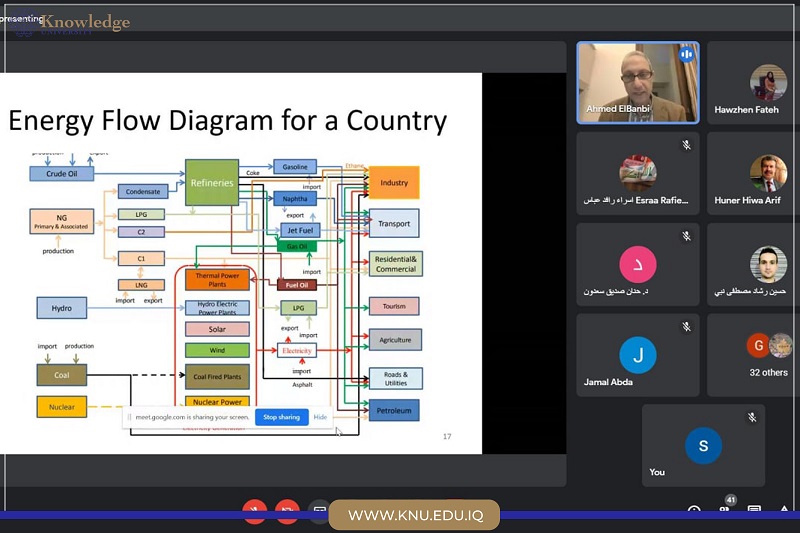Open the chat messages icon
The image size is (800, 533).
click(754, 510)
